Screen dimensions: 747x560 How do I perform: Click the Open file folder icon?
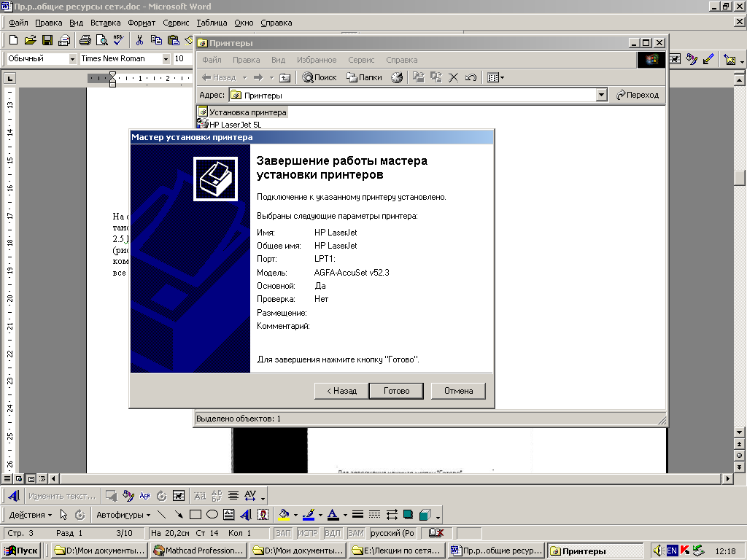[x=30, y=40]
